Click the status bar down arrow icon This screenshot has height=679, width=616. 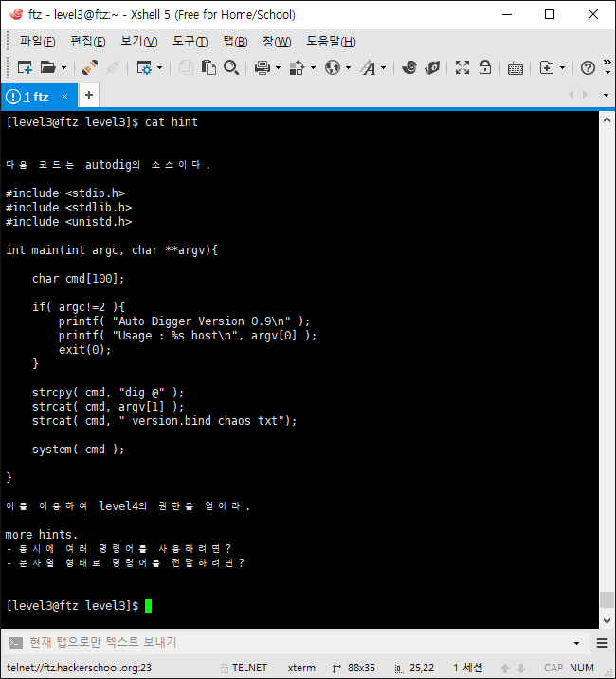pyautogui.click(x=521, y=669)
